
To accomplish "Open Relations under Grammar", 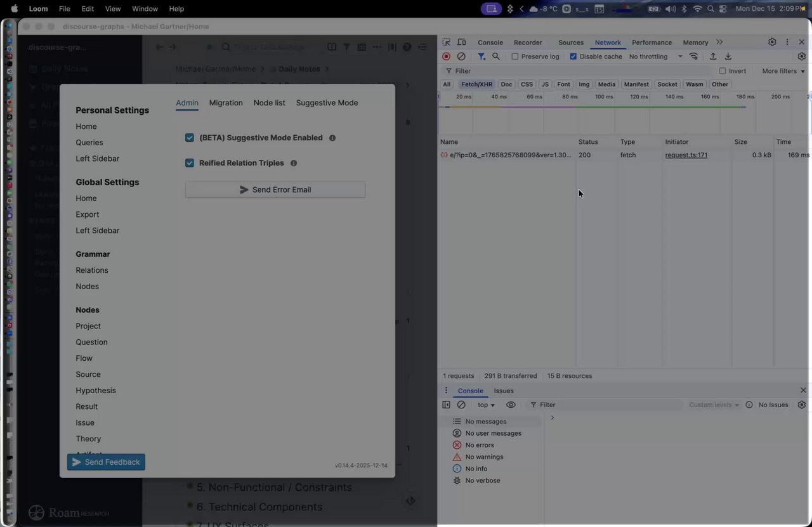I will click(92, 270).
